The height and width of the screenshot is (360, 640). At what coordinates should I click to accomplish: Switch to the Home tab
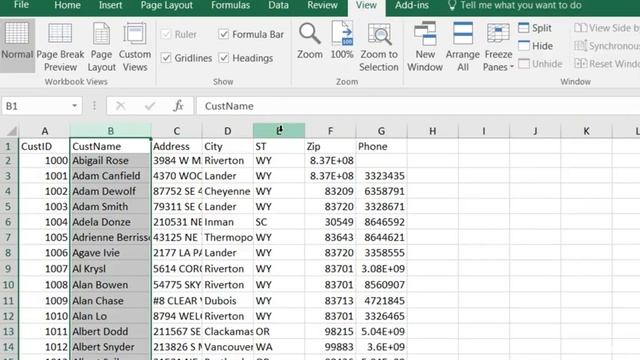point(67,5)
